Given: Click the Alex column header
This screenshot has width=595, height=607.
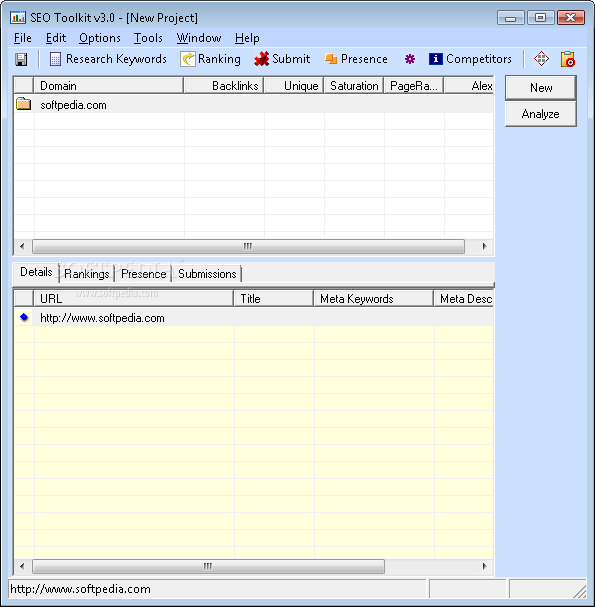Looking at the screenshot, I should [469, 86].
